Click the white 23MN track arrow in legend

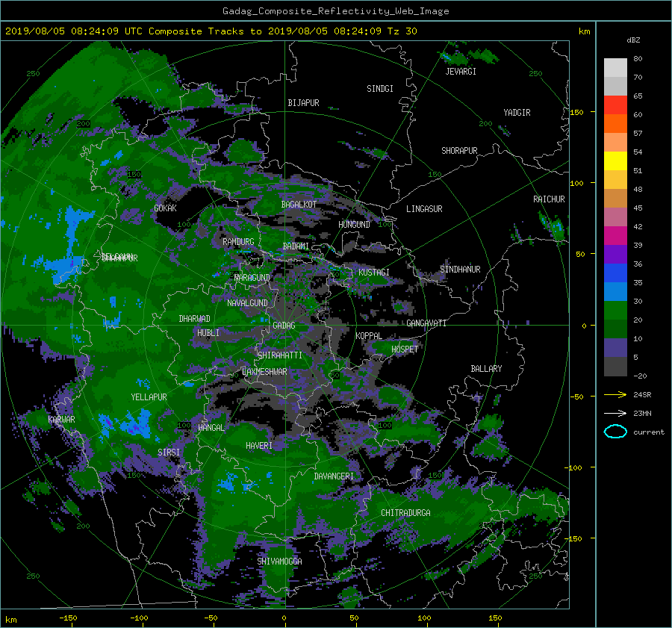coord(615,413)
